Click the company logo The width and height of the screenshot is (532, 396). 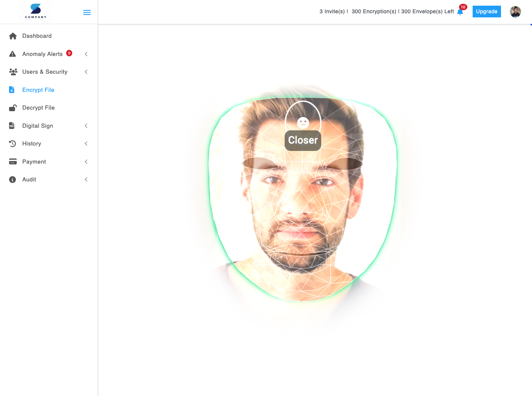[36, 11]
